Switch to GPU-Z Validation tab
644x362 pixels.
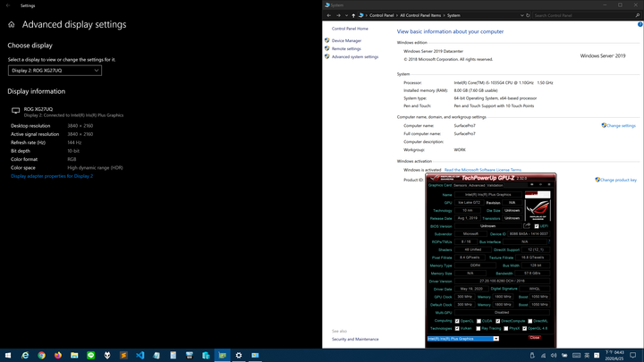495,185
